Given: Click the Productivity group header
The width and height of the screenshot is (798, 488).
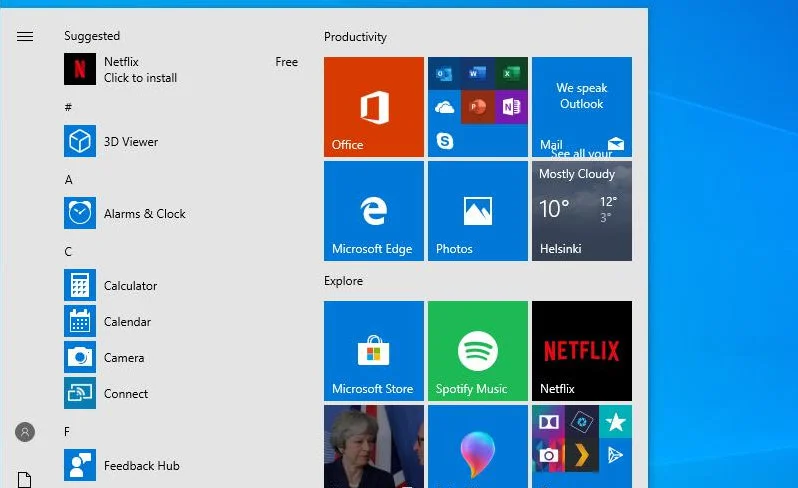Looking at the screenshot, I should (x=355, y=37).
